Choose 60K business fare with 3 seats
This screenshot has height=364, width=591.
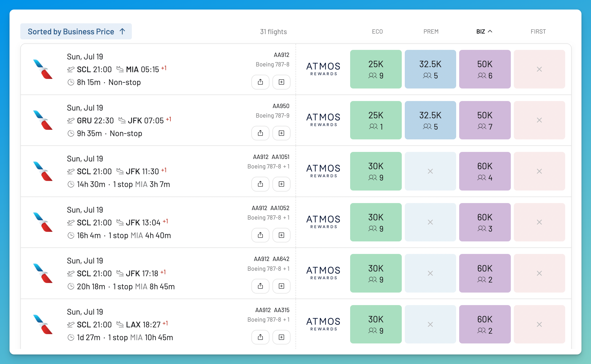click(485, 222)
